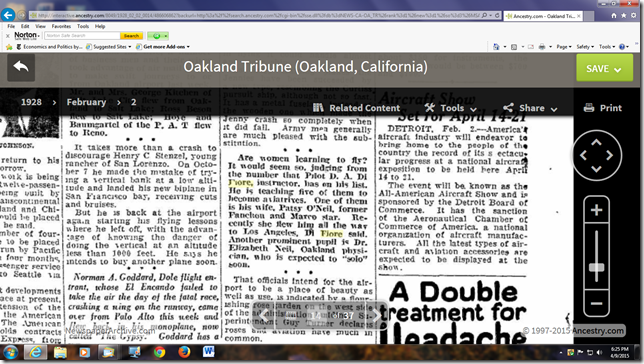The image size is (644, 364).
Task: Select the 1928 year breadcrumb
Action: coord(31,102)
